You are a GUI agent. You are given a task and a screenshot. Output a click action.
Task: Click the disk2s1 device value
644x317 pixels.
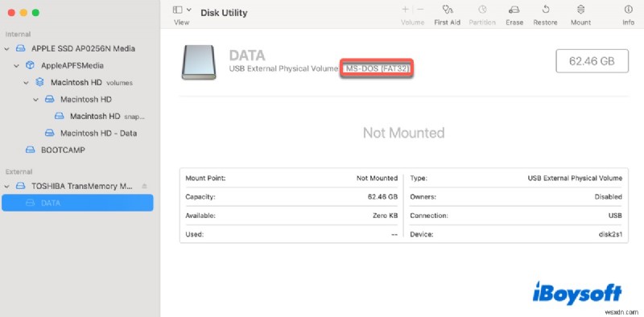point(610,234)
